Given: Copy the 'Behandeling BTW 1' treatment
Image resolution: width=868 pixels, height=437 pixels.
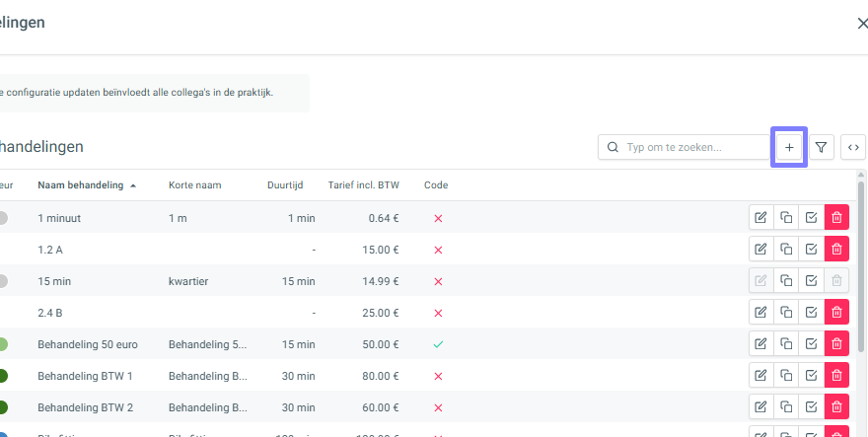Looking at the screenshot, I should [x=786, y=376].
